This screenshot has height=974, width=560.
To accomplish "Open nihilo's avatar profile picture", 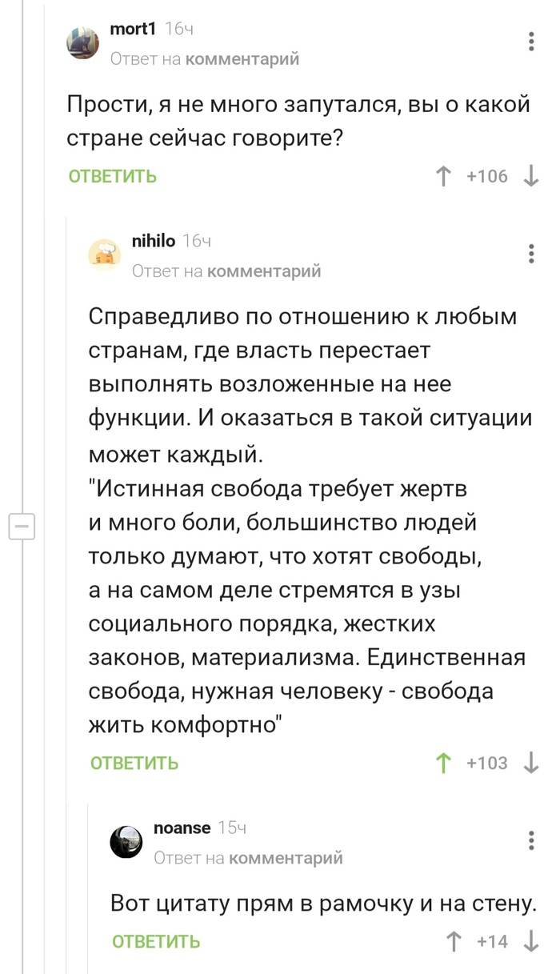I will [x=105, y=255].
